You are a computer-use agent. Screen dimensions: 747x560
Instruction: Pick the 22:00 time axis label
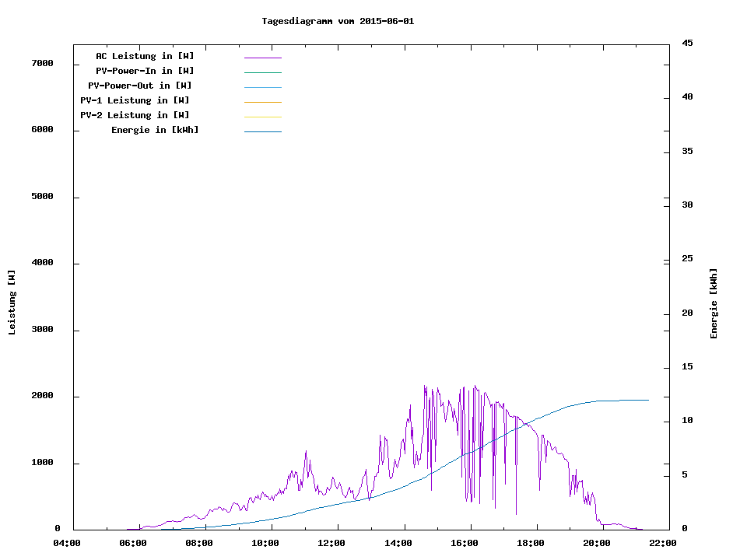pos(662,543)
